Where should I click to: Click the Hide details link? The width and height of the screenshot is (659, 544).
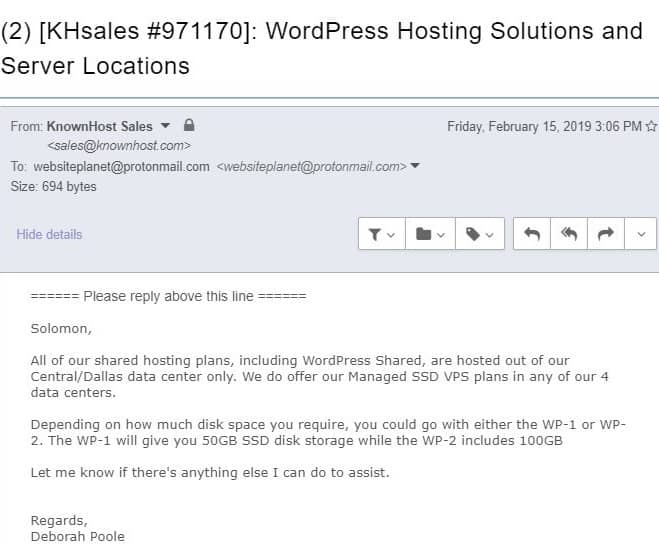click(49, 234)
